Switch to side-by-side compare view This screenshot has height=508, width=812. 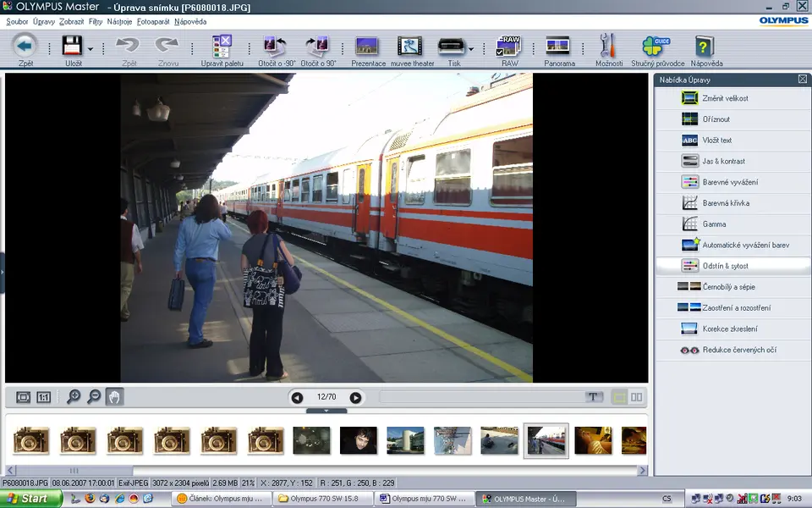coord(636,397)
